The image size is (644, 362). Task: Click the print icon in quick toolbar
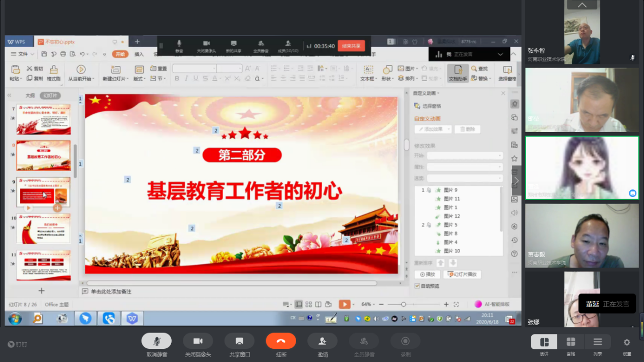click(x=63, y=54)
